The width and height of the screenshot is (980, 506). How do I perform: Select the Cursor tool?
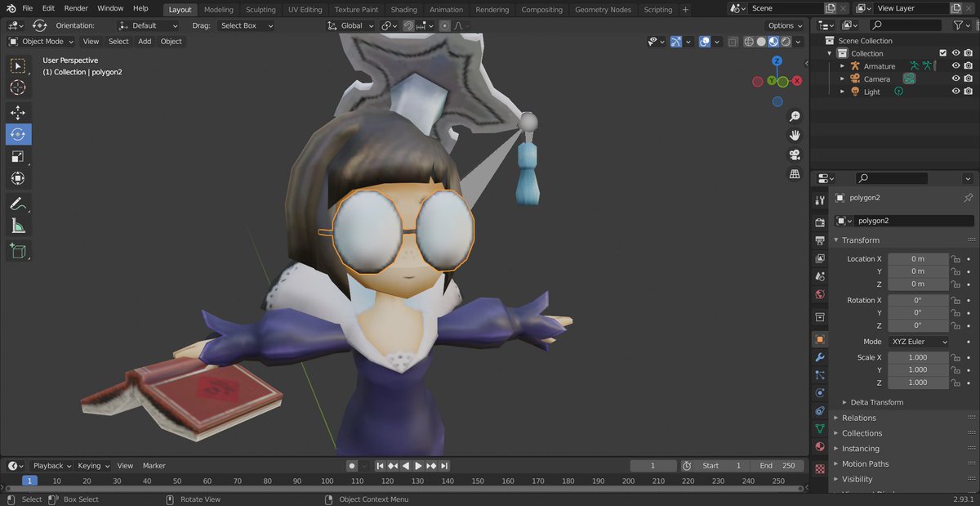(x=18, y=87)
